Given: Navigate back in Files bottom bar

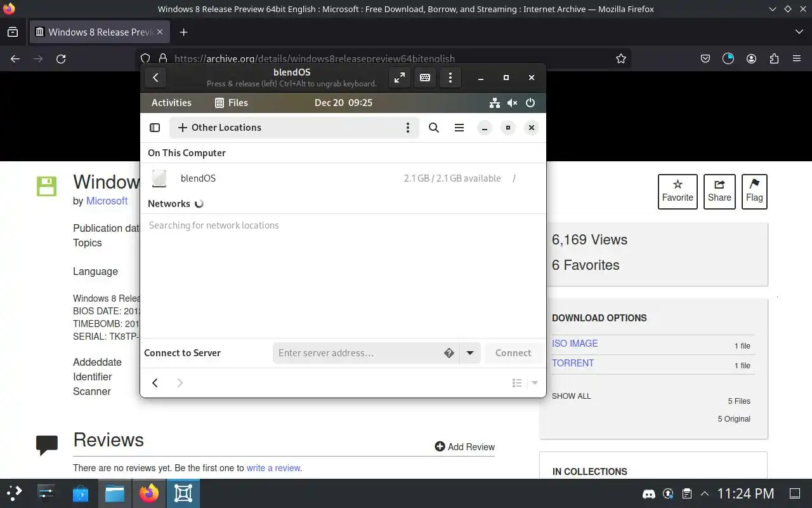Looking at the screenshot, I should click(155, 383).
